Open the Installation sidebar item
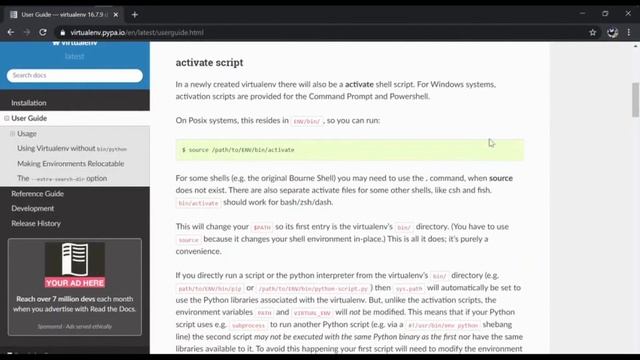 point(29,103)
